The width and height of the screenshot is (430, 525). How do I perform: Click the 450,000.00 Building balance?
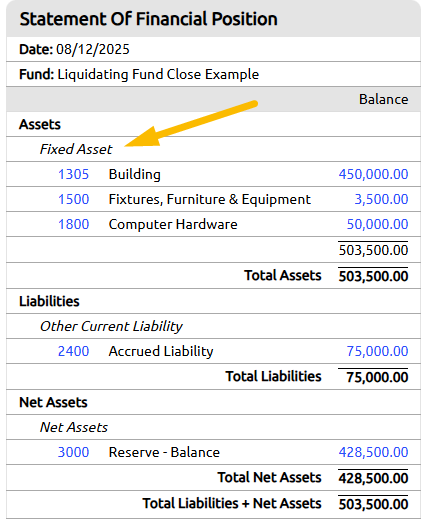click(373, 174)
